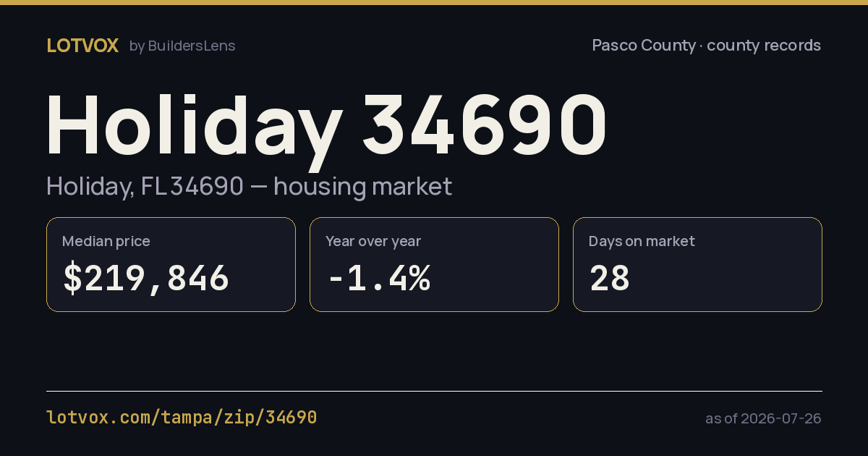Image resolution: width=868 pixels, height=456 pixels.
Task: Select the -1.4% change value
Action: 378,278
